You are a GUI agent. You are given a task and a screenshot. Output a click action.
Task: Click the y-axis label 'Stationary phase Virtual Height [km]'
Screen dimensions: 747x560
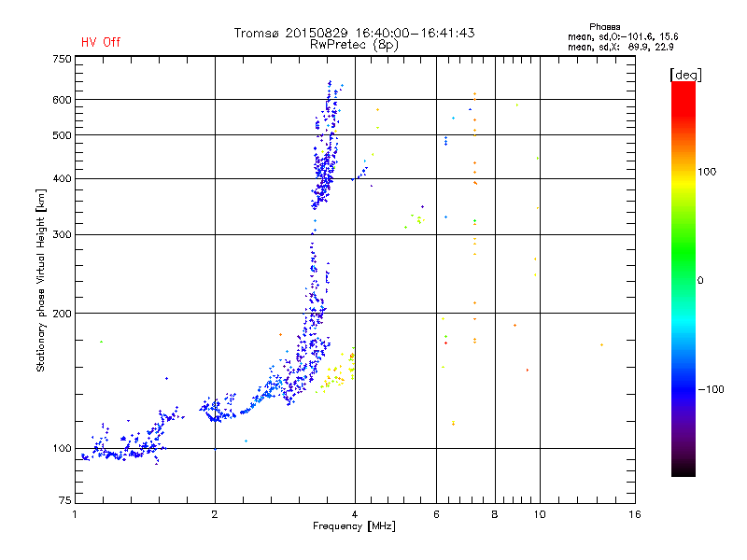(x=40, y=281)
